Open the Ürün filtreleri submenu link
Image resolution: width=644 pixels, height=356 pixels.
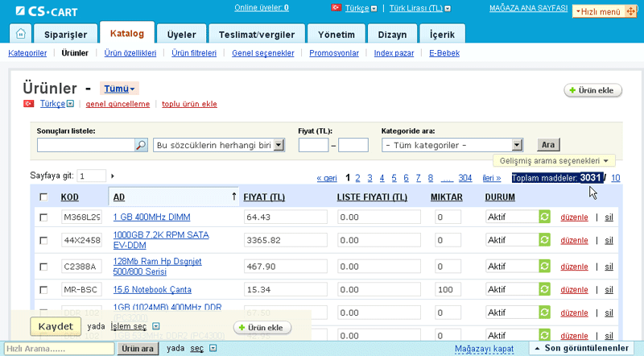[194, 53]
